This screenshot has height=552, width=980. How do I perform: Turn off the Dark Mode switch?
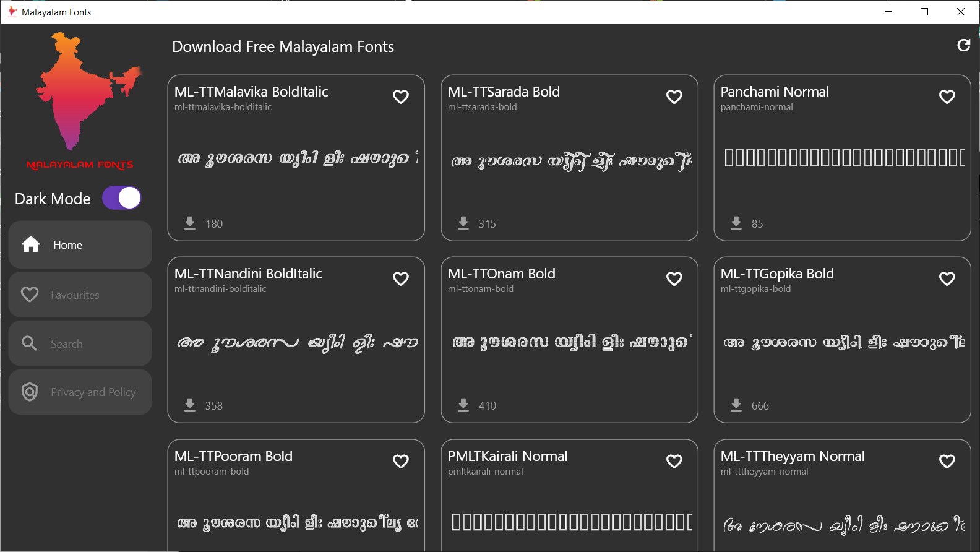click(122, 198)
